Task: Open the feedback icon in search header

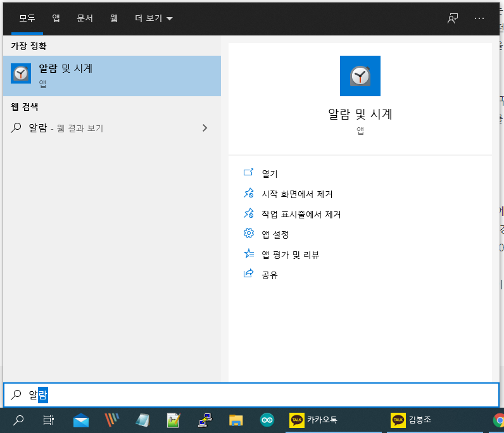Action: pyautogui.click(x=453, y=18)
